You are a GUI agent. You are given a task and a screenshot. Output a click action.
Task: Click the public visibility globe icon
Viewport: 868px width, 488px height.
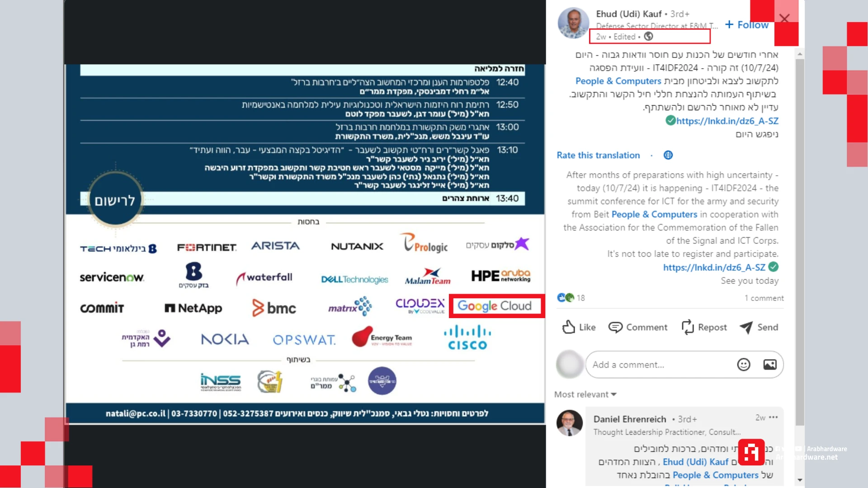tap(648, 37)
